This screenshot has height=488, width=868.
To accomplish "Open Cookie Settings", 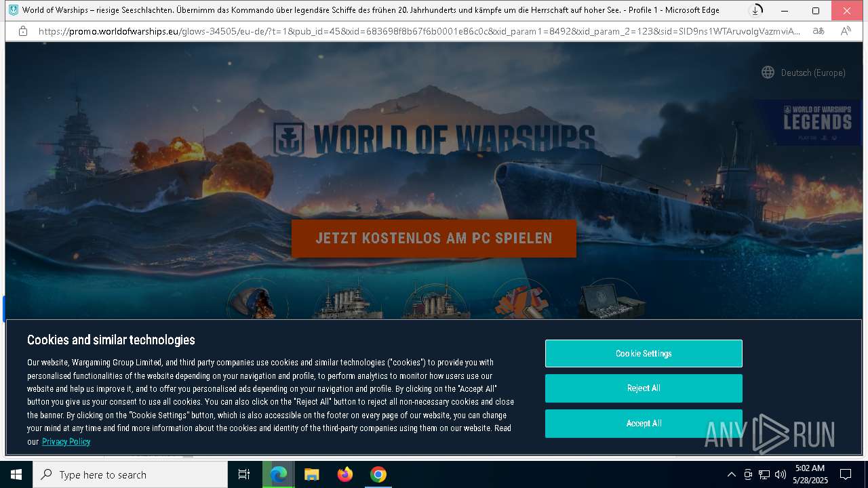I will click(644, 354).
